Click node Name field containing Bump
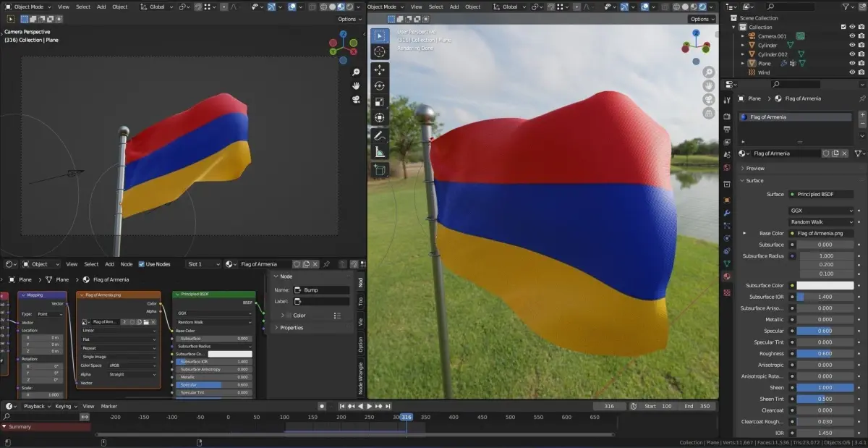This screenshot has height=448, width=868. tap(320, 289)
